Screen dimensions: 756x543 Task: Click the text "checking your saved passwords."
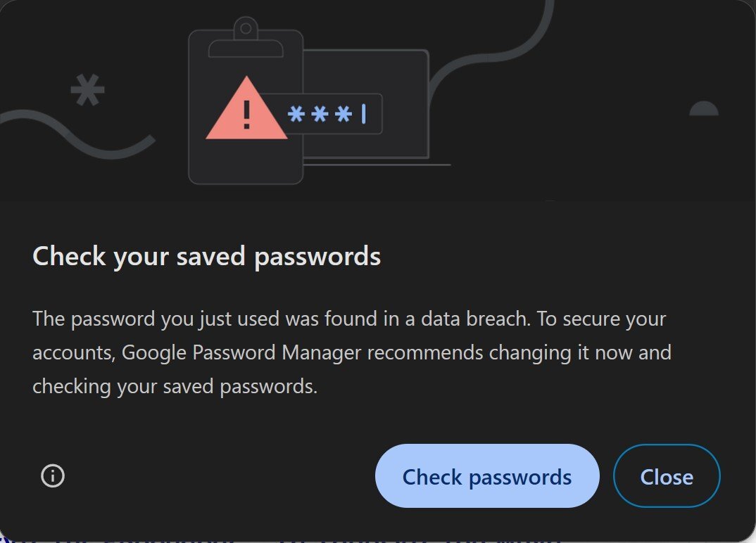175,386
